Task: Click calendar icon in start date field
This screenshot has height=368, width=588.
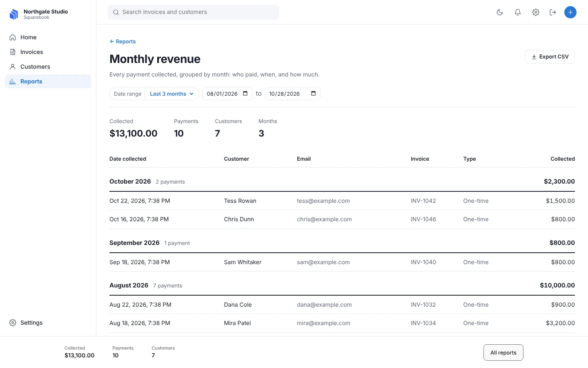Action: click(245, 94)
